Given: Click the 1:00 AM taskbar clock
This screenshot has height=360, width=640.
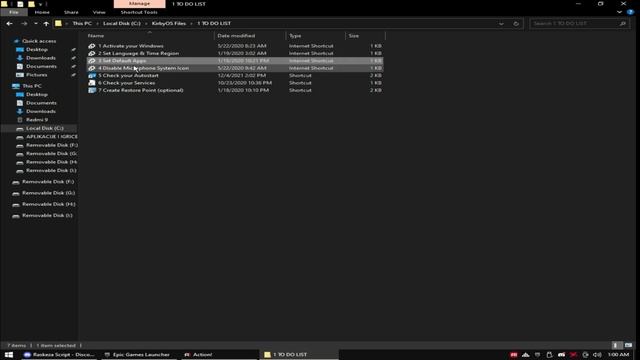Looking at the screenshot, I should pos(618,355).
